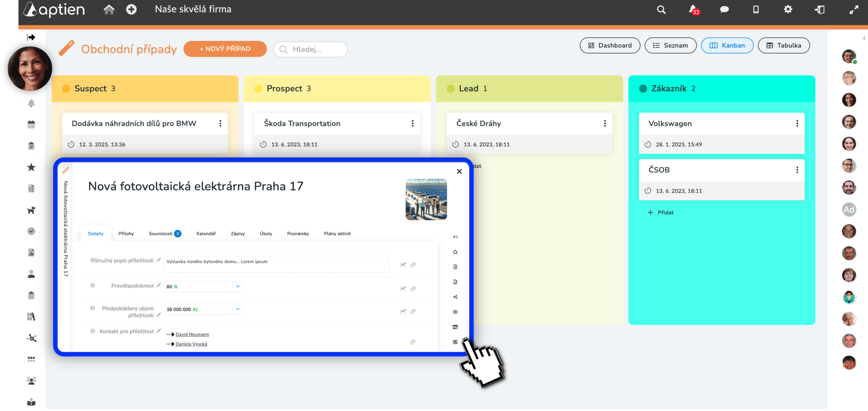Click the star icon in detail panel
Viewport: 868px width, 411px height.
click(x=455, y=252)
